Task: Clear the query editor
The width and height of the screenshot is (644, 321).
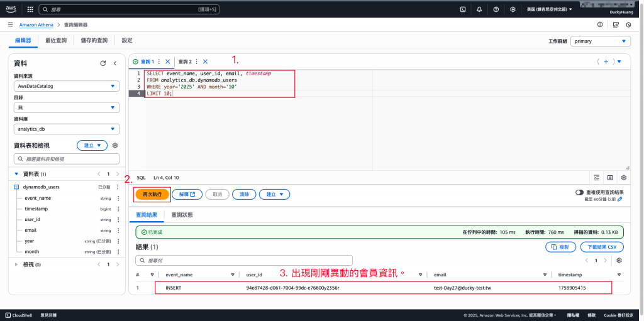Action: tap(245, 194)
